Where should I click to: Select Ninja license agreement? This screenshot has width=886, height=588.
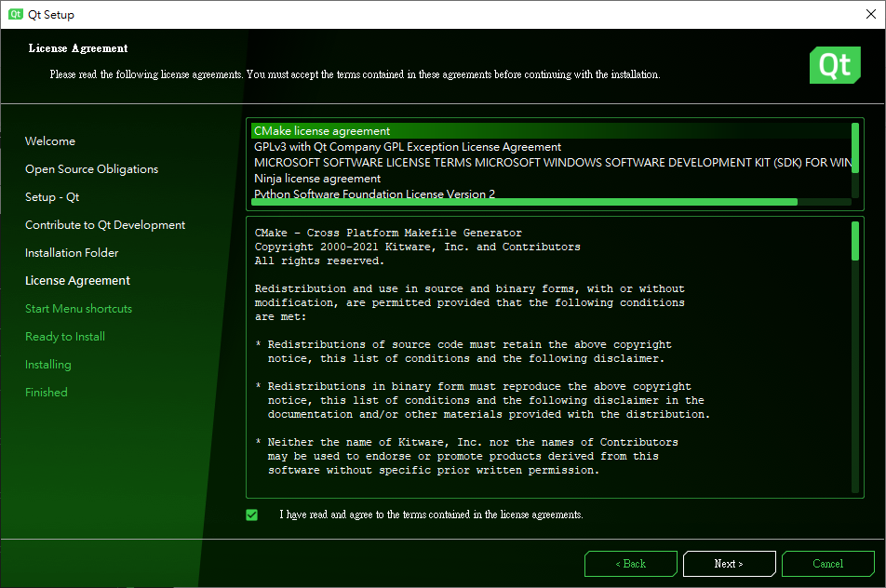(x=551, y=179)
